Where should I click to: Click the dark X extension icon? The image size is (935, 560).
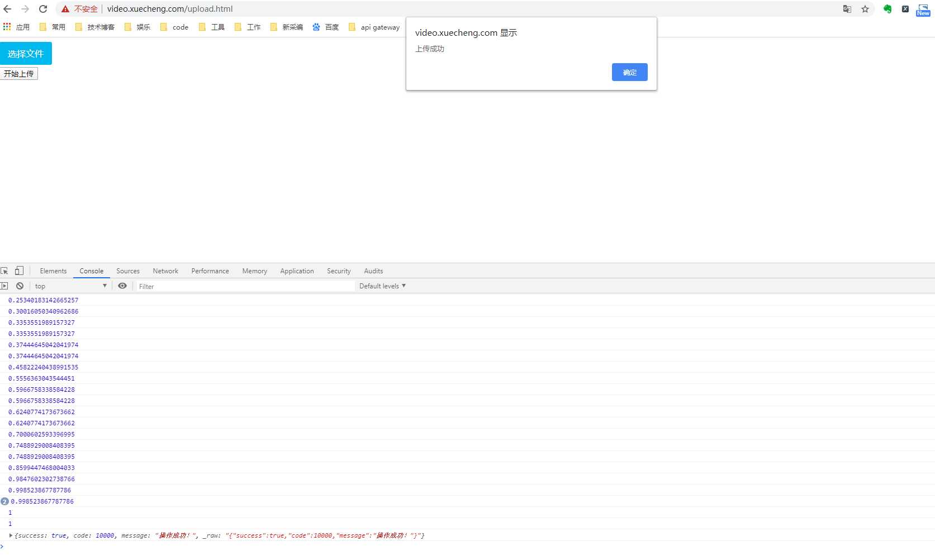[x=905, y=9]
